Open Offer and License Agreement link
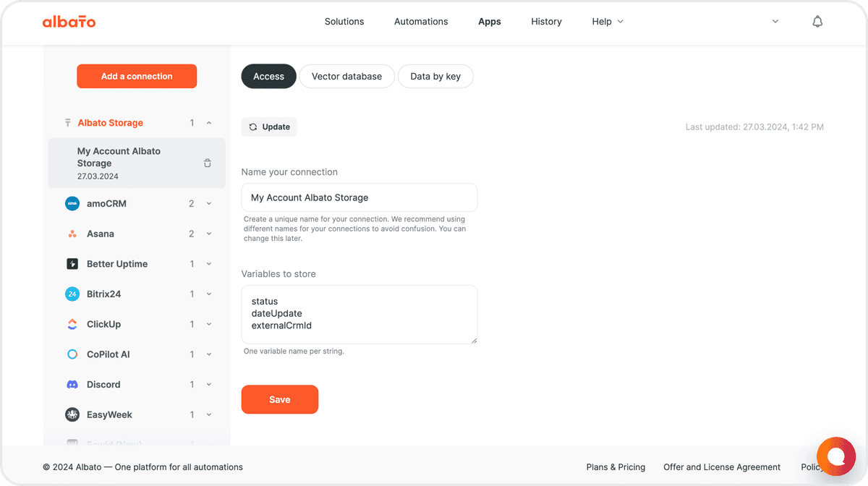This screenshot has width=868, height=486. pyautogui.click(x=722, y=467)
